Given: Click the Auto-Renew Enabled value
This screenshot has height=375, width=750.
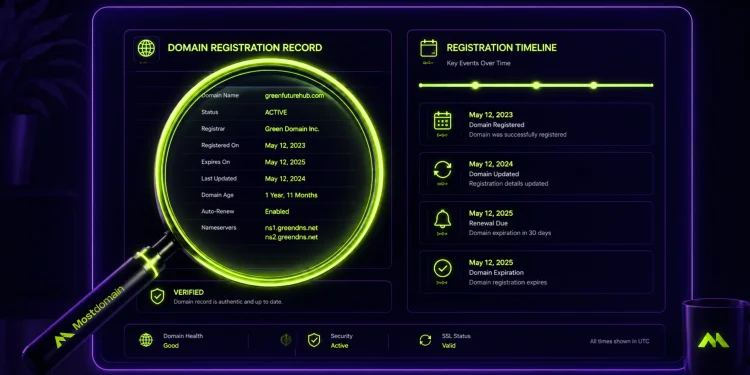Looking at the screenshot, I should point(277,211).
